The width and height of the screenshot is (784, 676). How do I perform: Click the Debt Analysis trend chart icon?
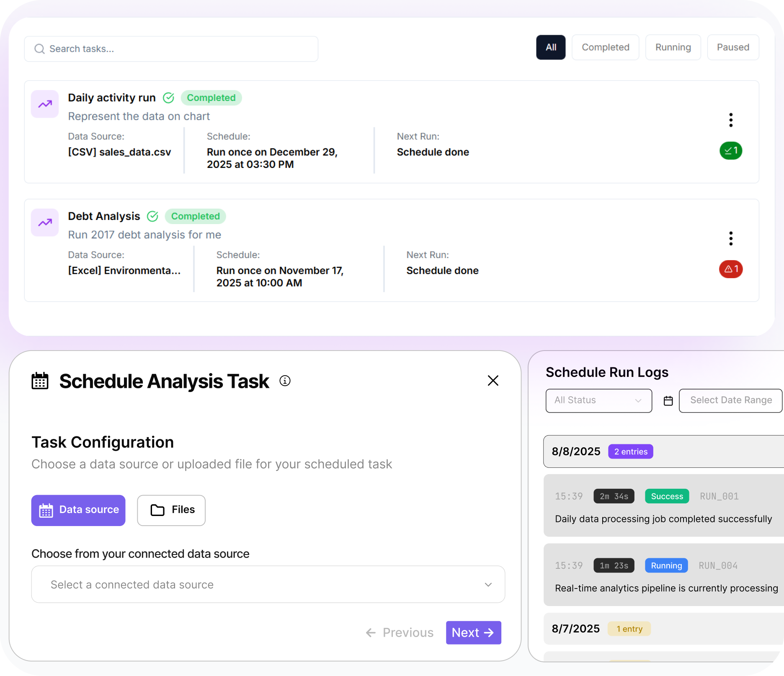45,222
